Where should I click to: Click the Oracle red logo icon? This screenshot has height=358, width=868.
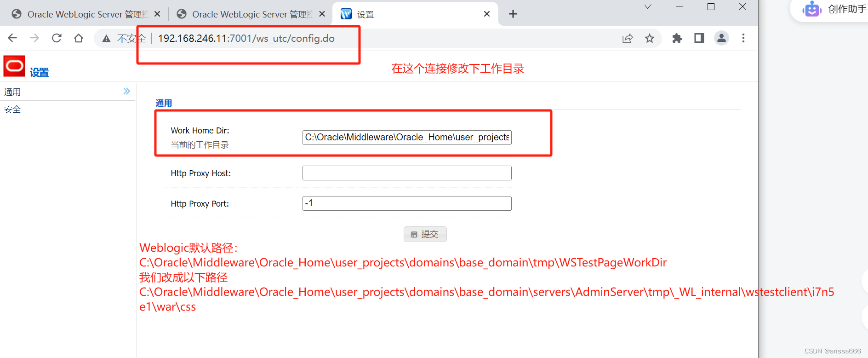(x=14, y=66)
